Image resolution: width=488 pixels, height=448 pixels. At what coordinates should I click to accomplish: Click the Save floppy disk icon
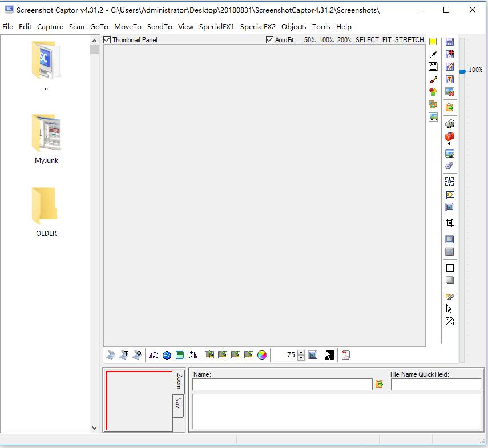pyautogui.click(x=449, y=42)
